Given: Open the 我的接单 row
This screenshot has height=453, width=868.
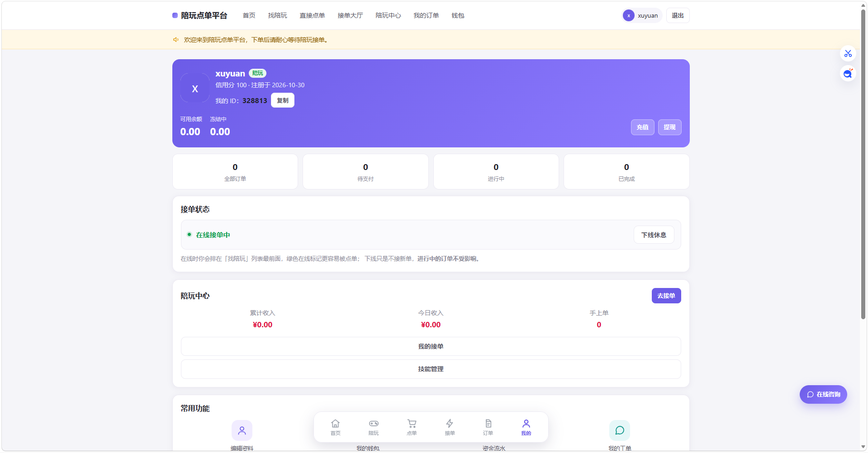Looking at the screenshot, I should pos(431,346).
